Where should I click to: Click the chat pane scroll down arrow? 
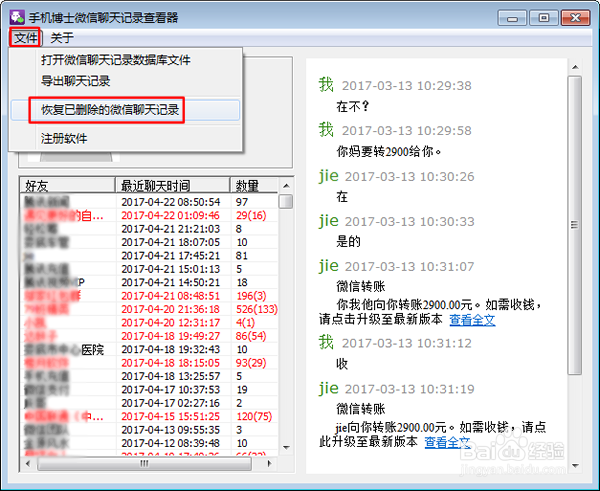click(x=575, y=466)
